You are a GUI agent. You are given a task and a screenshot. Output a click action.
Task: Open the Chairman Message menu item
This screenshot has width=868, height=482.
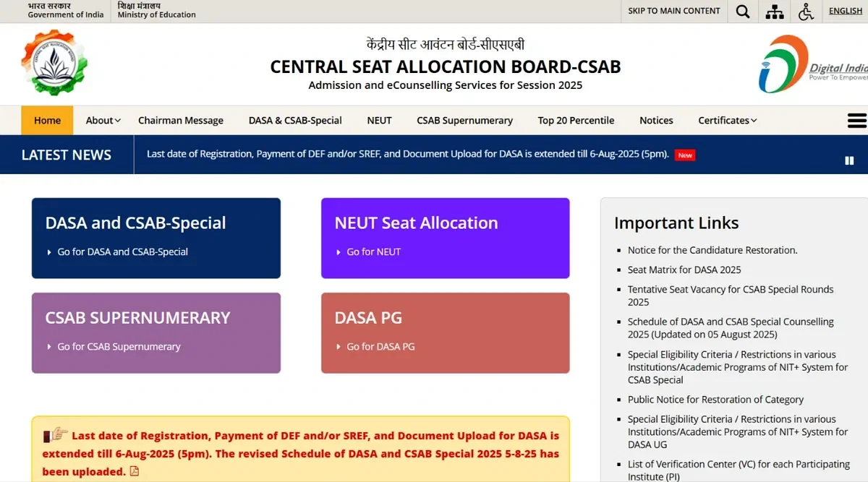pyautogui.click(x=181, y=121)
